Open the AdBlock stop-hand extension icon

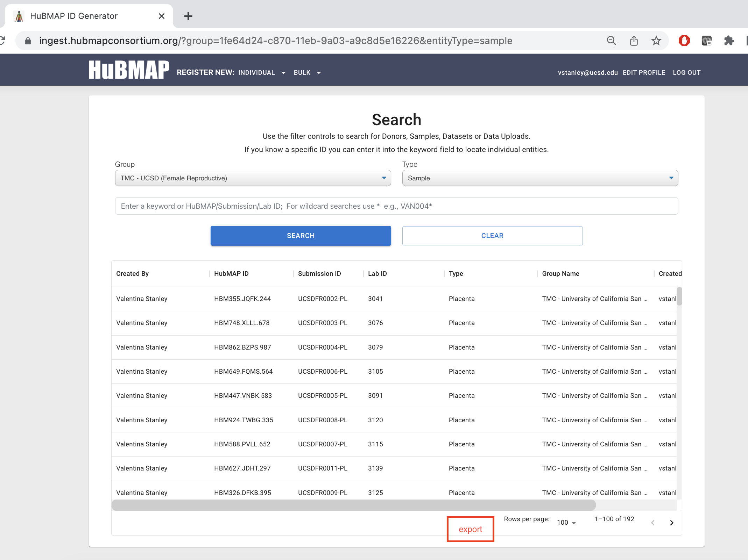click(684, 40)
